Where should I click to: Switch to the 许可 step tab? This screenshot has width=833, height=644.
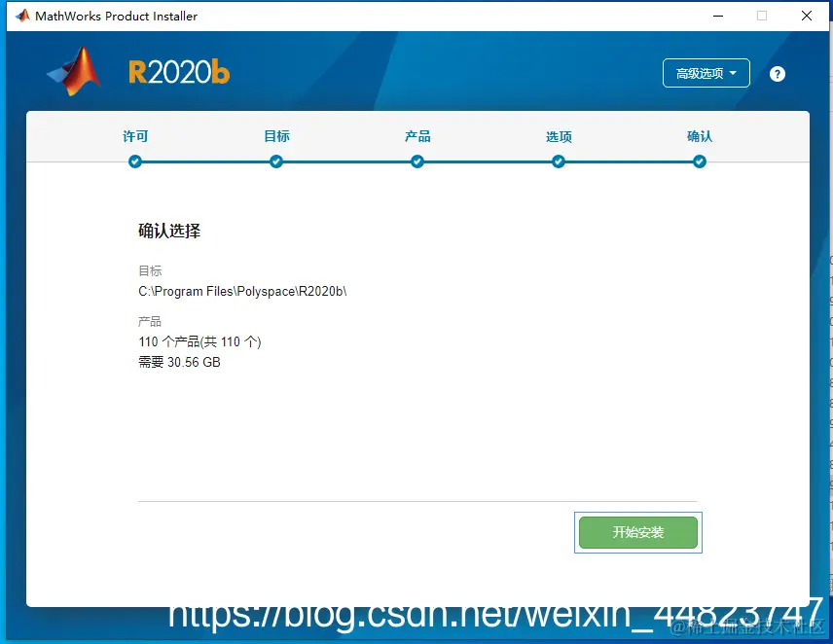coord(135,136)
